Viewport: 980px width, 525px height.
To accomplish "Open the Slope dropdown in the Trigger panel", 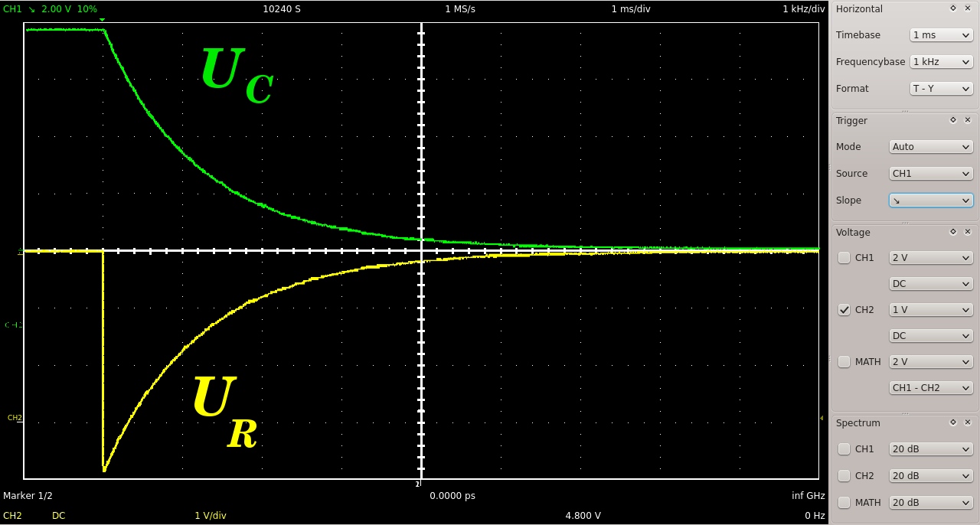I will click(930, 200).
